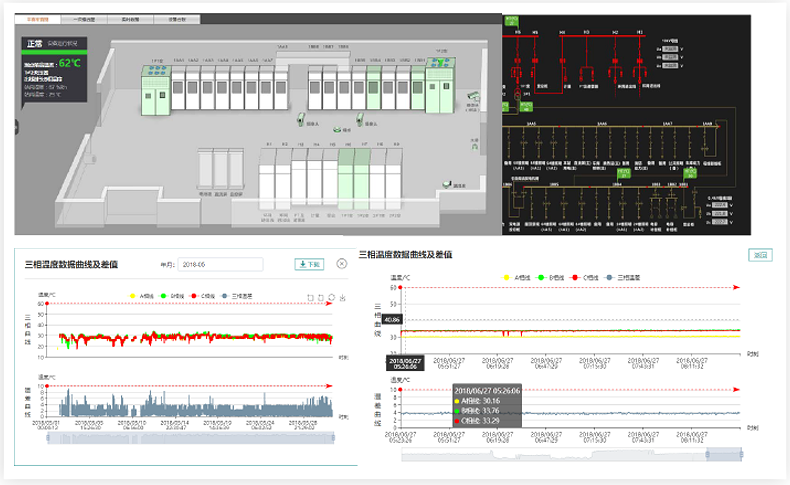790x485 pixels.
Task: Click the green 1P1 cabinet in 3D room
Action: (156, 91)
